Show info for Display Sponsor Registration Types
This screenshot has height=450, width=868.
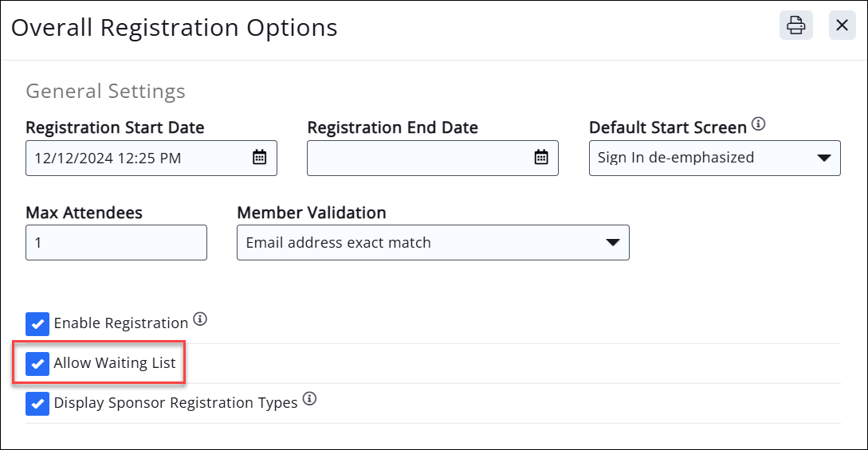[310, 400]
